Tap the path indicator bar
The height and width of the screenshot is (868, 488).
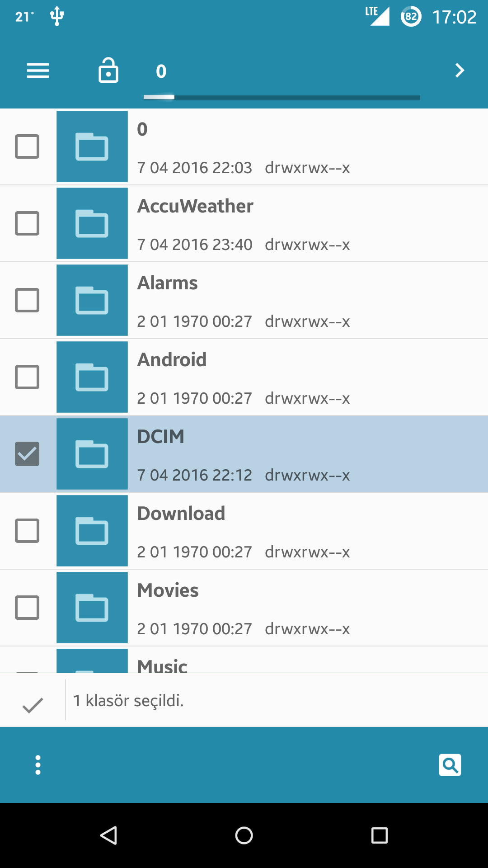coord(282,97)
